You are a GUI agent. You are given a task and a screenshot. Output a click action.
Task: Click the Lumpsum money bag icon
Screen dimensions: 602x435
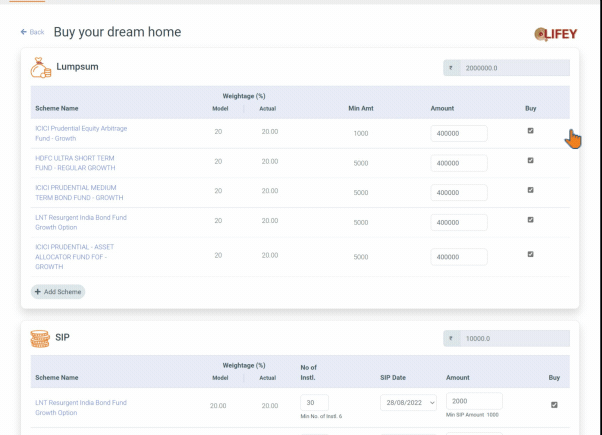click(x=40, y=67)
